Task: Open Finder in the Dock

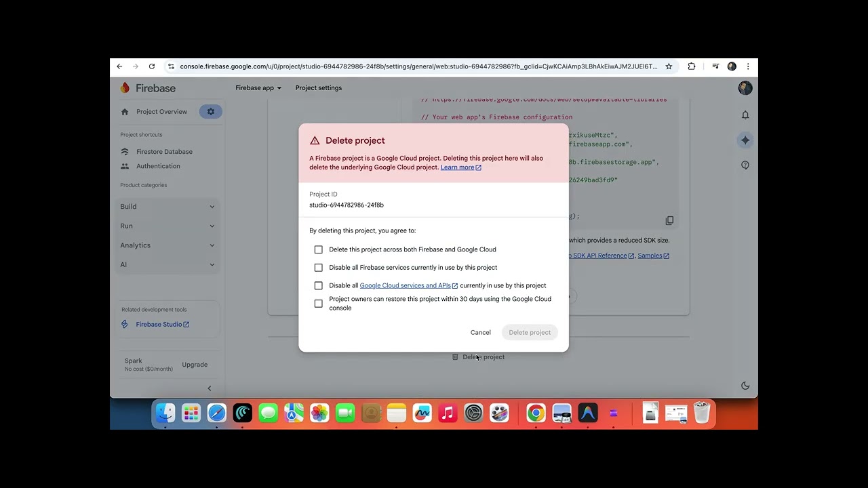Action: (165, 413)
